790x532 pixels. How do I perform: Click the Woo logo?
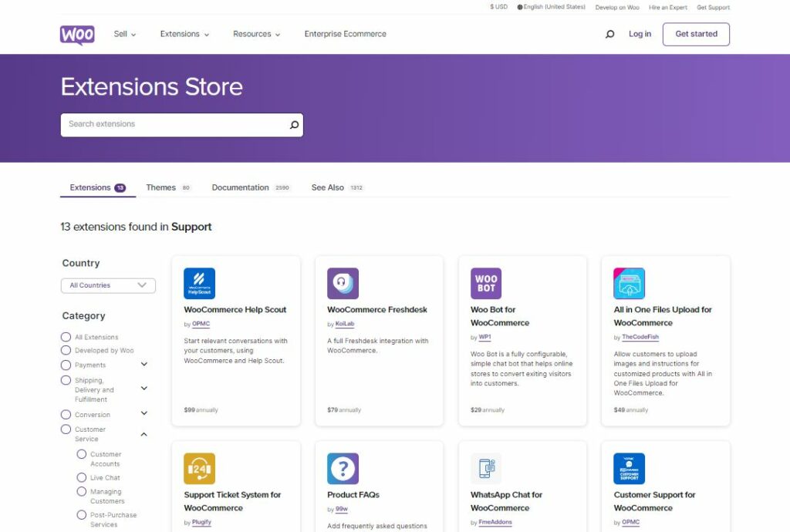tap(77, 35)
